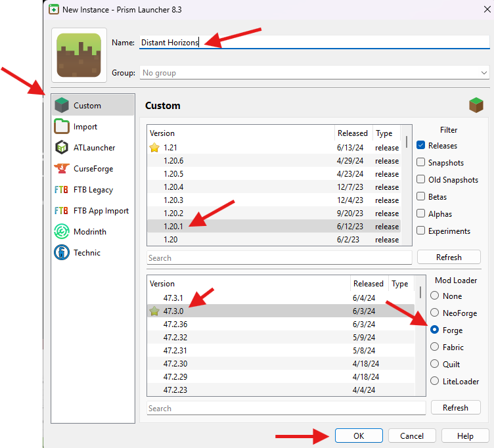Select Forge version 47.2.31
Screen dimensions: 494x448
pyautogui.click(x=281, y=350)
